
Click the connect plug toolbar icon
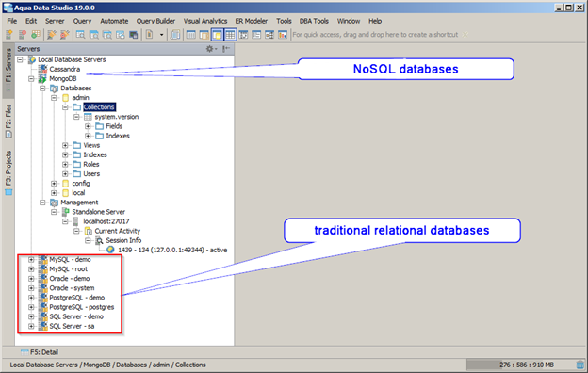pyautogui.click(x=52, y=35)
